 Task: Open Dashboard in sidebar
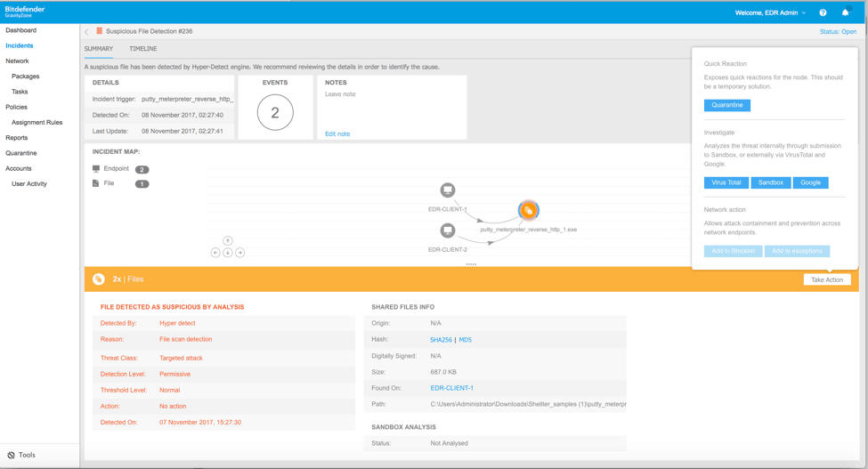[21, 30]
